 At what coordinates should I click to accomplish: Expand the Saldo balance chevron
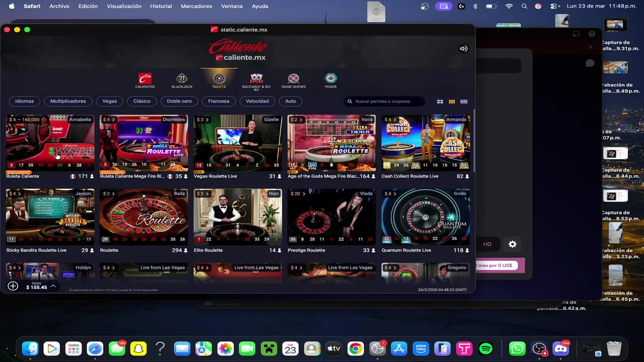coord(53,286)
